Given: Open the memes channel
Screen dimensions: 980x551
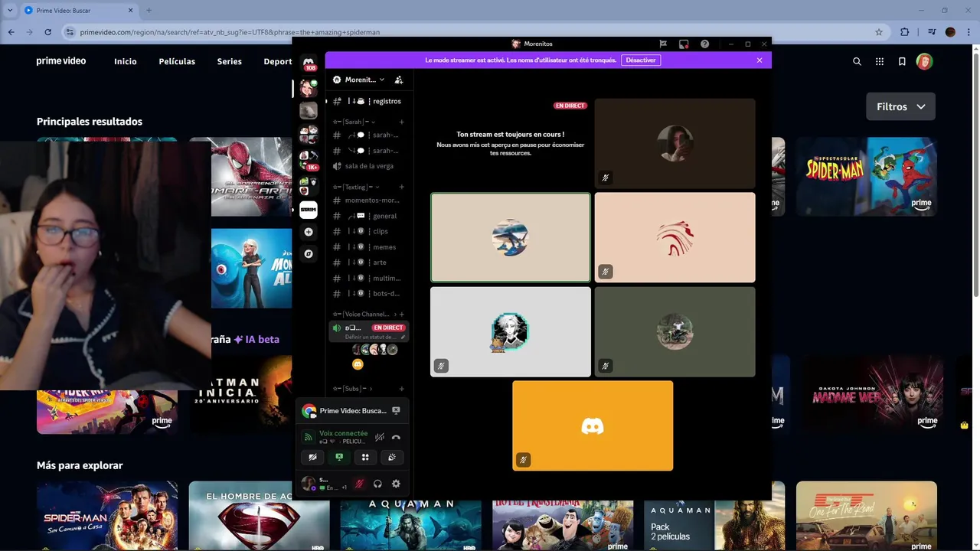Looking at the screenshot, I should coord(367,247).
